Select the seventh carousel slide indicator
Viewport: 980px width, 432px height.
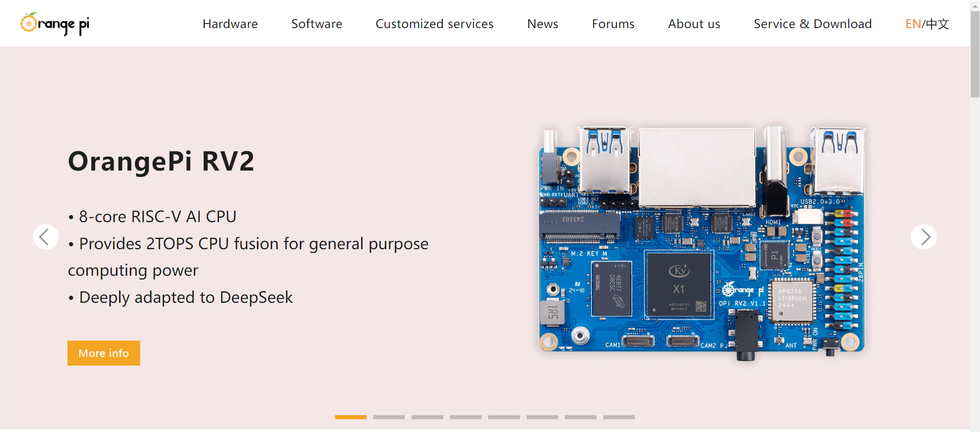coord(581,417)
